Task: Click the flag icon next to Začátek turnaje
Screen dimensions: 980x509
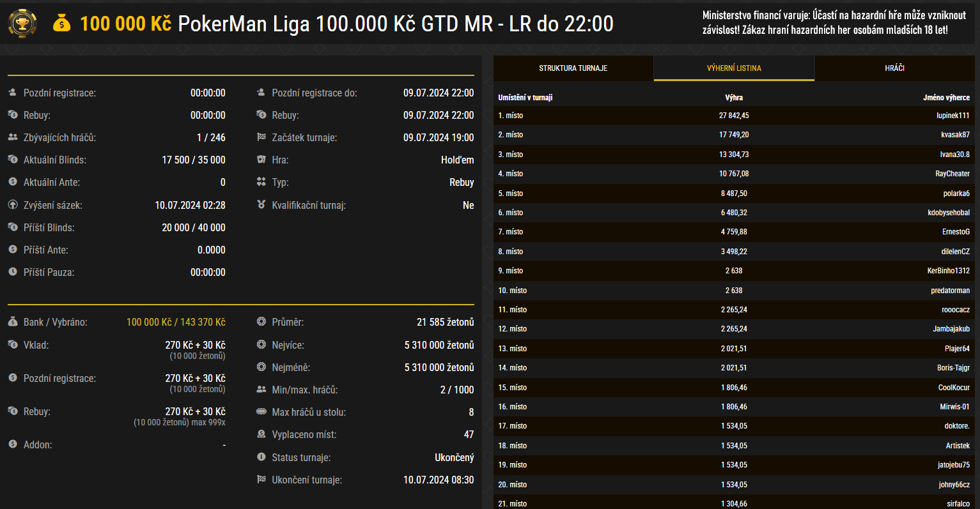Action: (261, 137)
